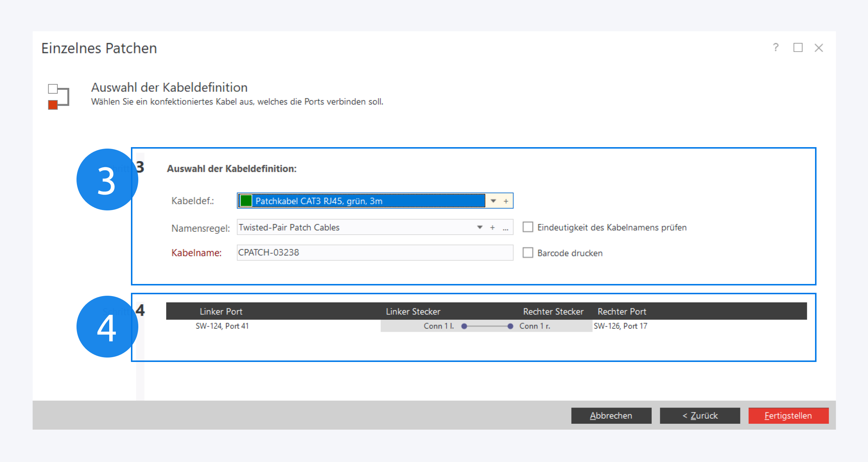This screenshot has width=868, height=462.
Task: Click the left connector dot of Conn 1 l.
Action: coord(464,326)
